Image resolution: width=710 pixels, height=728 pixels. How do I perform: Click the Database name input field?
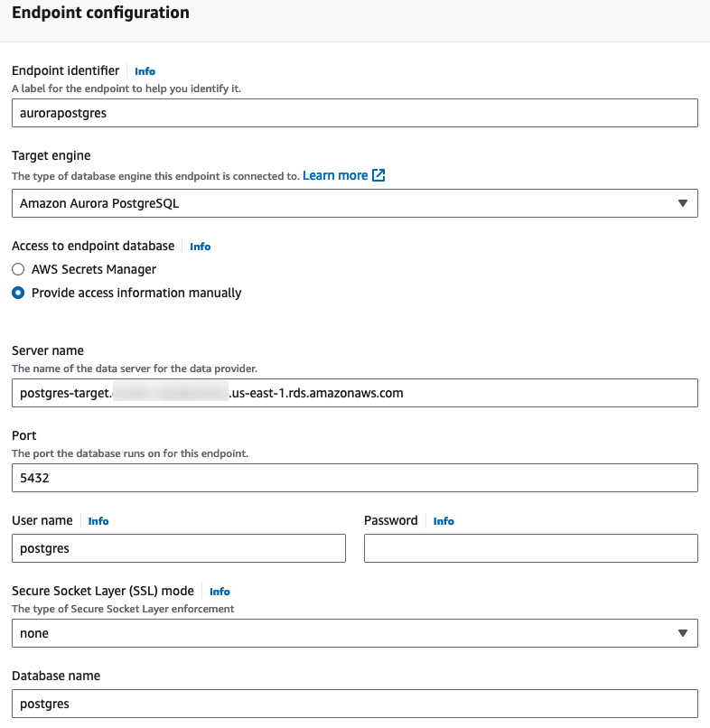(354, 704)
